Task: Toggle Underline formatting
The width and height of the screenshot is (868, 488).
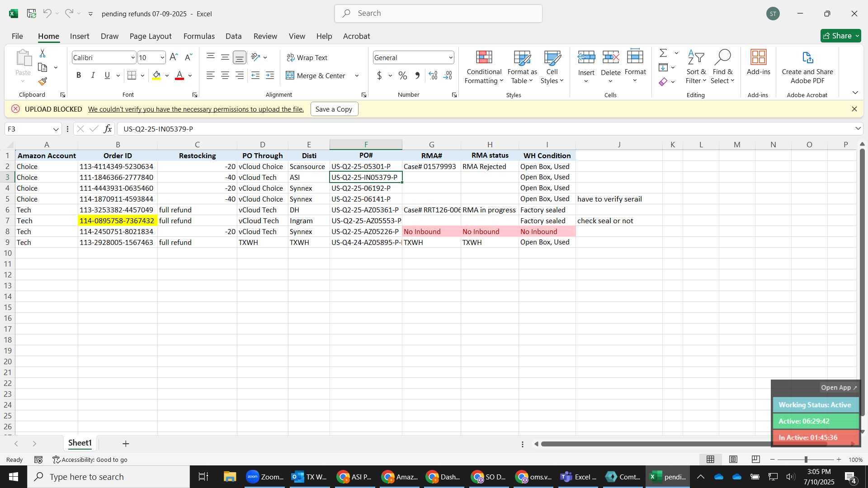Action: pos(107,75)
